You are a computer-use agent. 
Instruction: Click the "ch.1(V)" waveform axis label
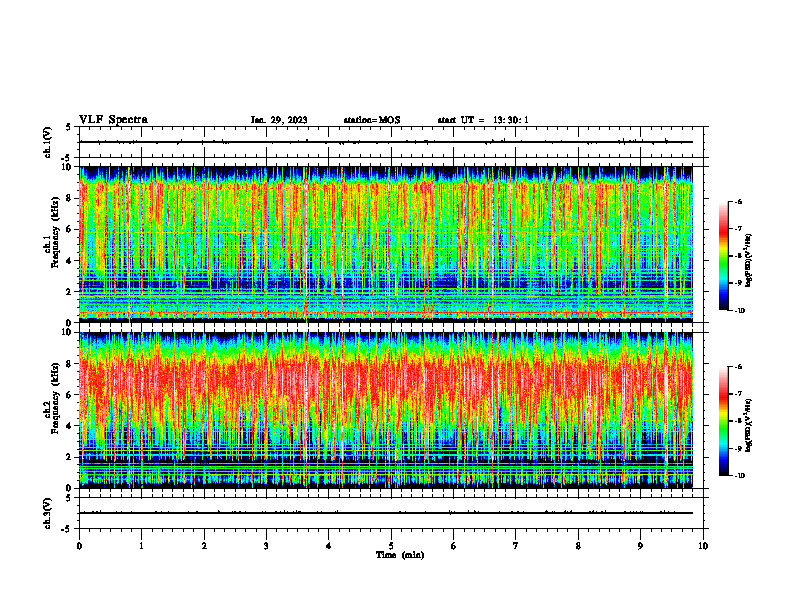tap(48, 142)
